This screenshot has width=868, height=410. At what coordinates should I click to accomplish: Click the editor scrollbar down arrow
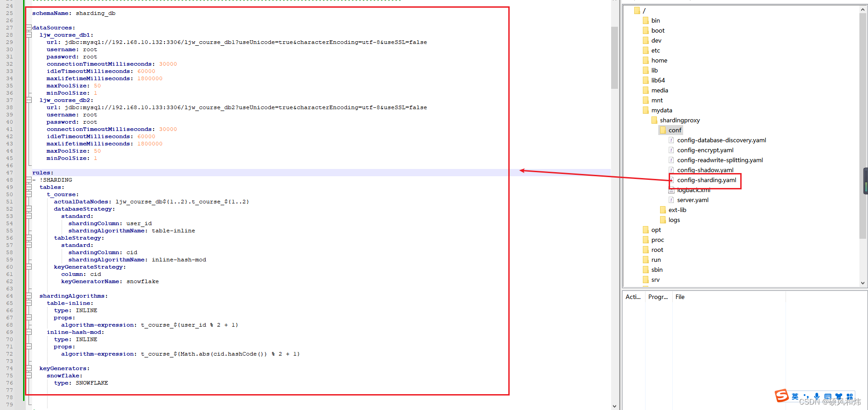(614, 406)
